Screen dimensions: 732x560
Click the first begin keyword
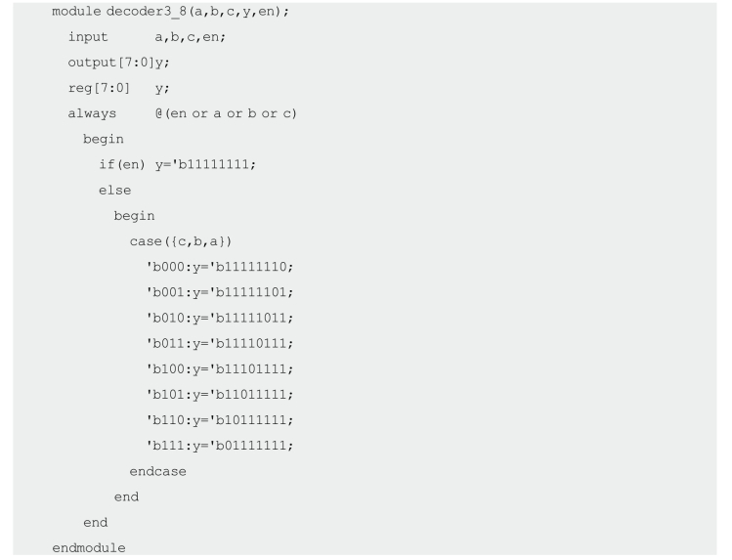click(104, 139)
